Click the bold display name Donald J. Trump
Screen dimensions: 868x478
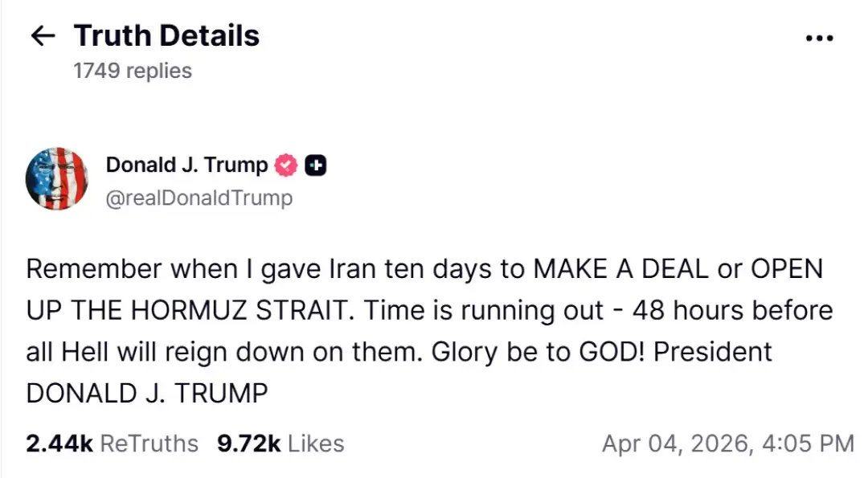[186, 165]
